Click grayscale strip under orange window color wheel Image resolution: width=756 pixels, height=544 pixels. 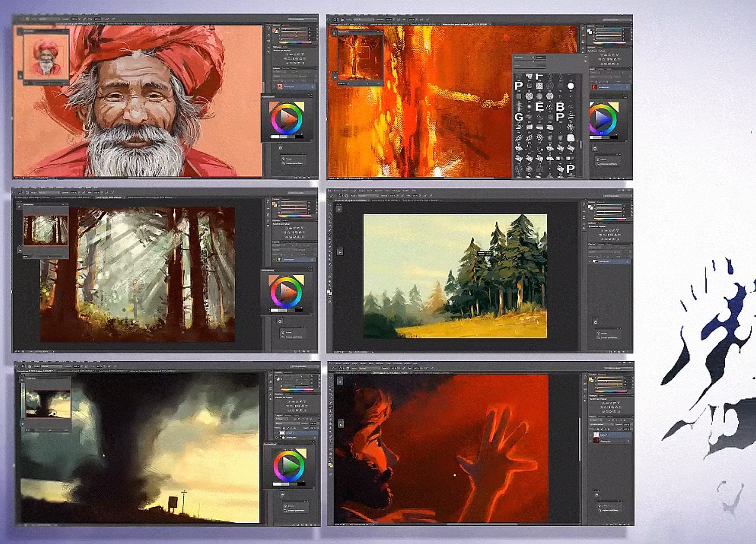click(x=603, y=138)
